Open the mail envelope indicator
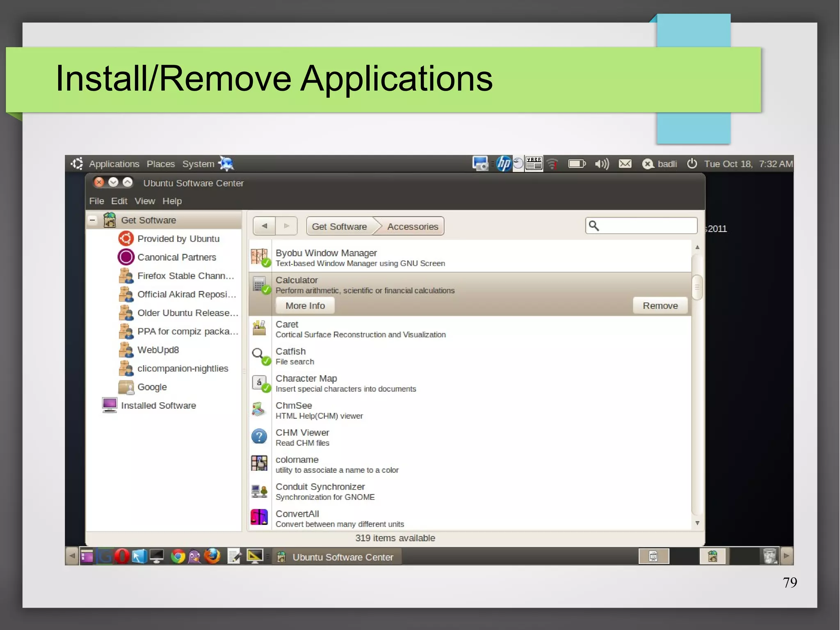The image size is (840, 630). (x=625, y=164)
